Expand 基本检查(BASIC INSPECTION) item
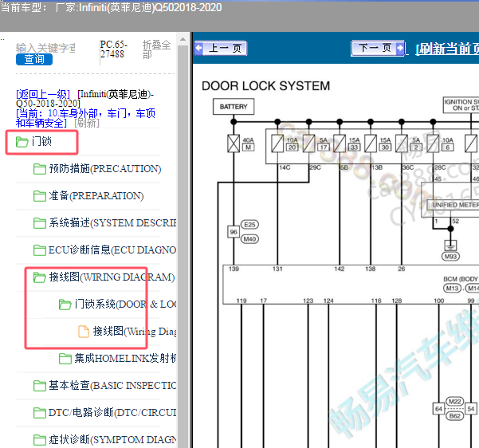 112,386
